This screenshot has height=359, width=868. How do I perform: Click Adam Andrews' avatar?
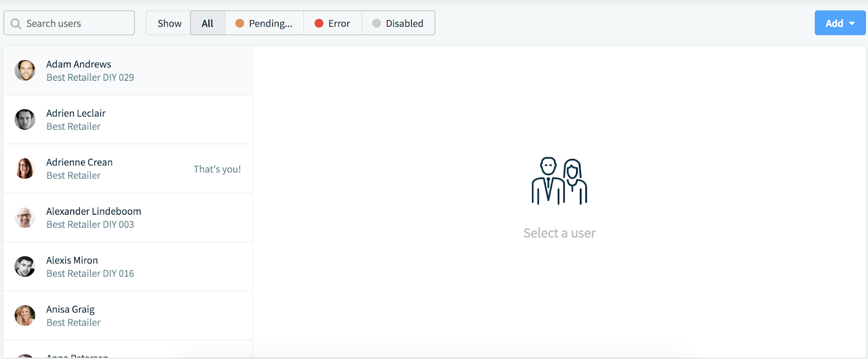click(x=25, y=70)
